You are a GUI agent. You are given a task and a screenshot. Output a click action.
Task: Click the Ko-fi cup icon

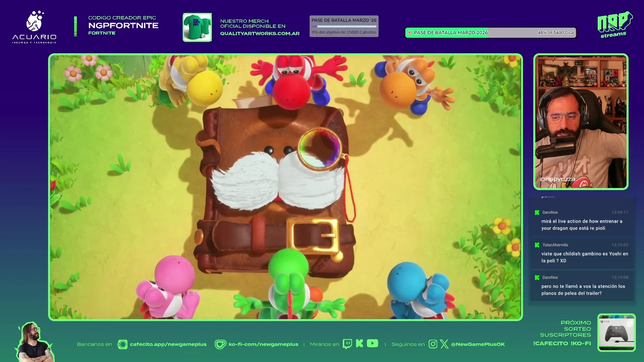click(220, 344)
